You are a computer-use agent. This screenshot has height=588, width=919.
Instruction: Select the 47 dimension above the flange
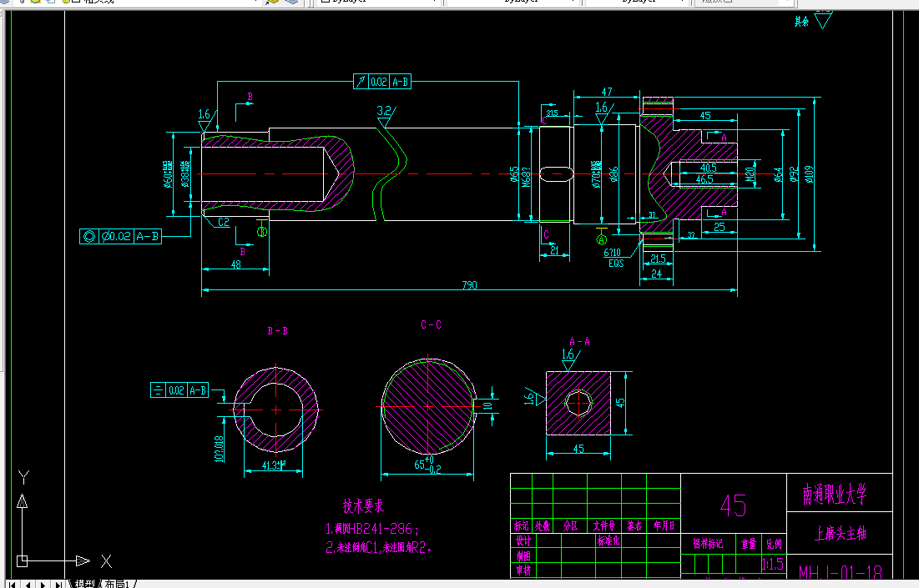607,92
